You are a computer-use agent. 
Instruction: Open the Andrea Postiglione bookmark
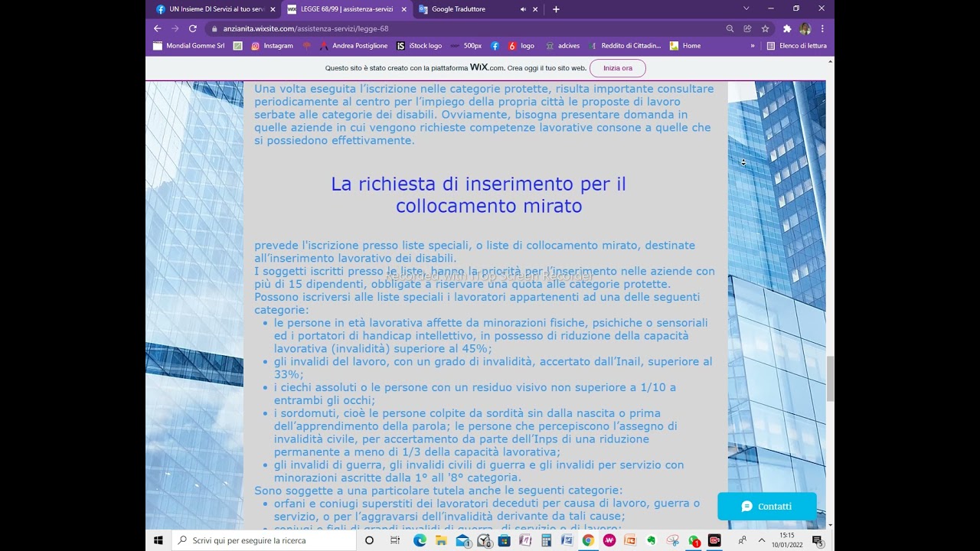click(x=354, y=46)
